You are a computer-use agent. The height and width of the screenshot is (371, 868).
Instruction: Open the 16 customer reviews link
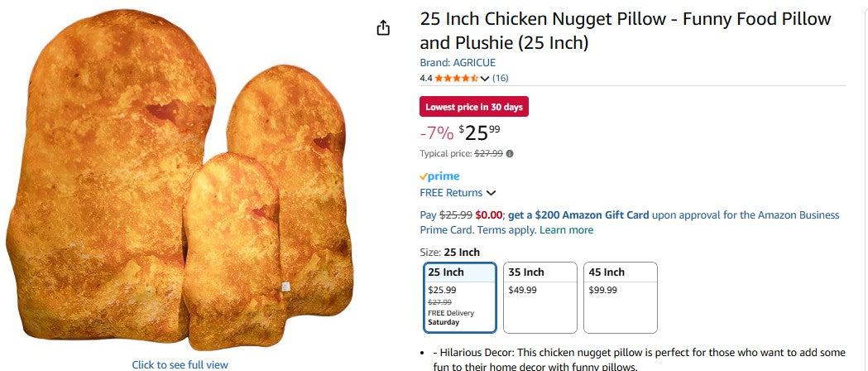point(501,79)
